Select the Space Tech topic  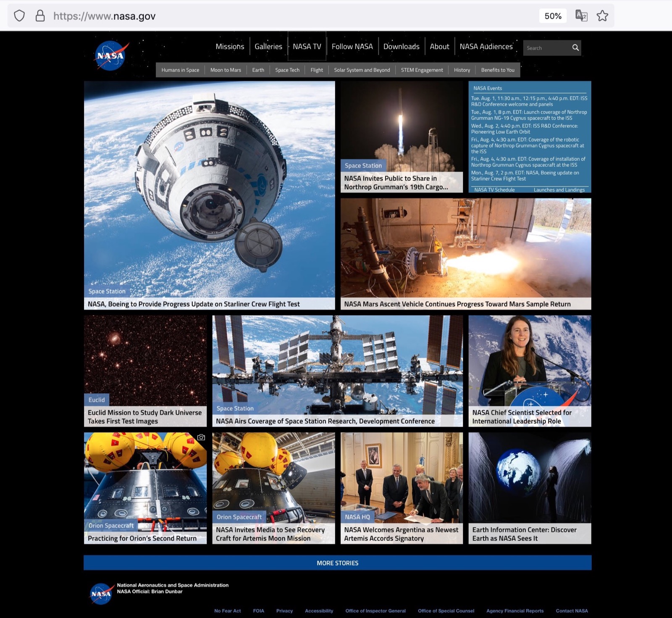[287, 70]
